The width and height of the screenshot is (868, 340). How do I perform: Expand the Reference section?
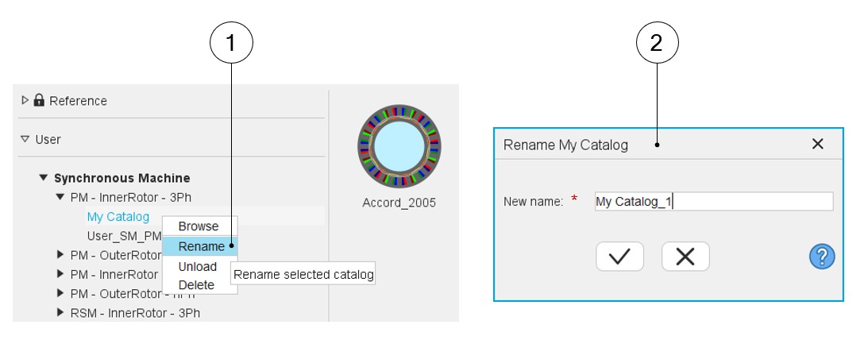pos(25,100)
